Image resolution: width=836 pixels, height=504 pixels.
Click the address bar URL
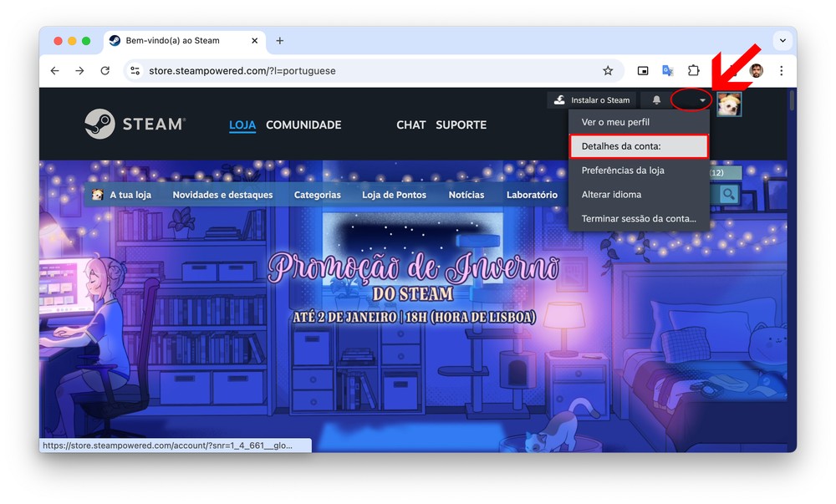pos(242,71)
